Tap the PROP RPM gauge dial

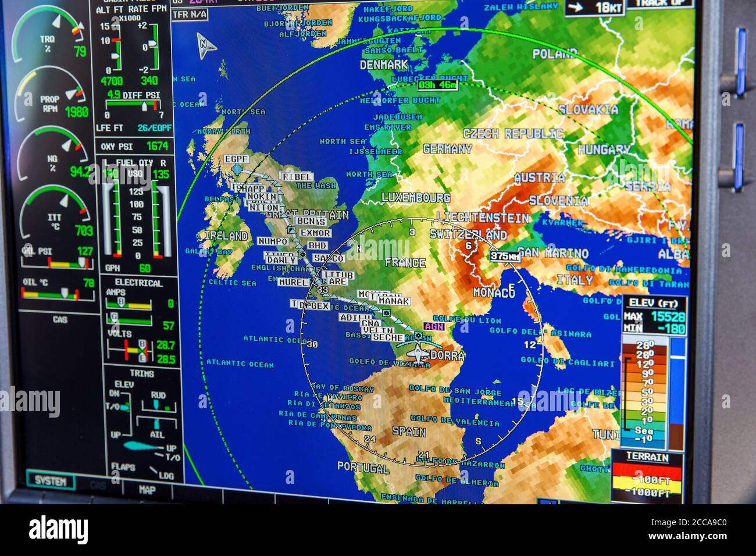51,95
